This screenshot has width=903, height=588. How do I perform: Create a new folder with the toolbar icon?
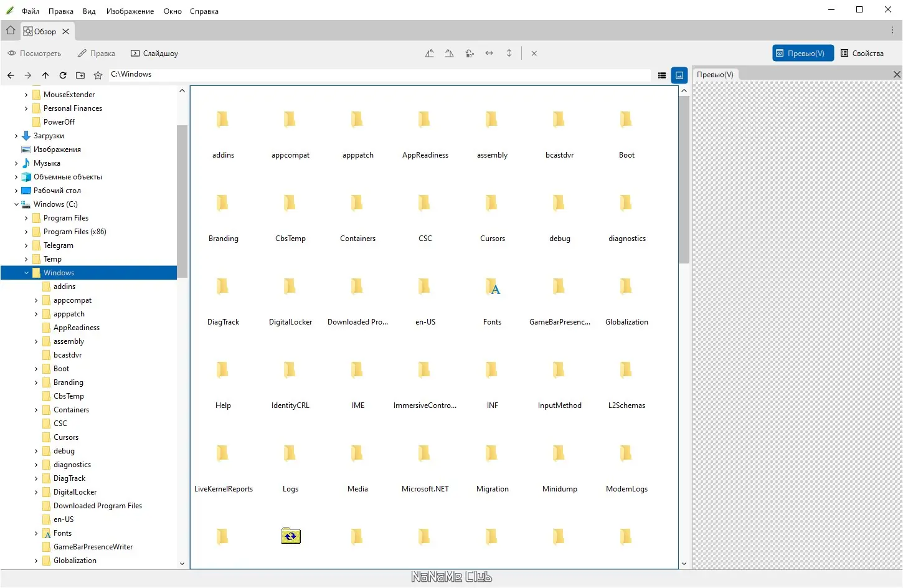pyautogui.click(x=80, y=75)
